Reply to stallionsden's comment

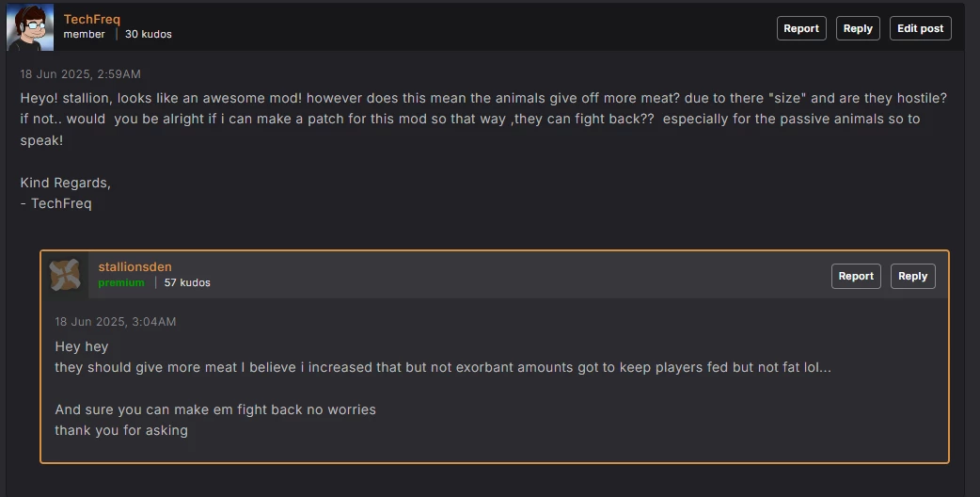[x=912, y=276]
